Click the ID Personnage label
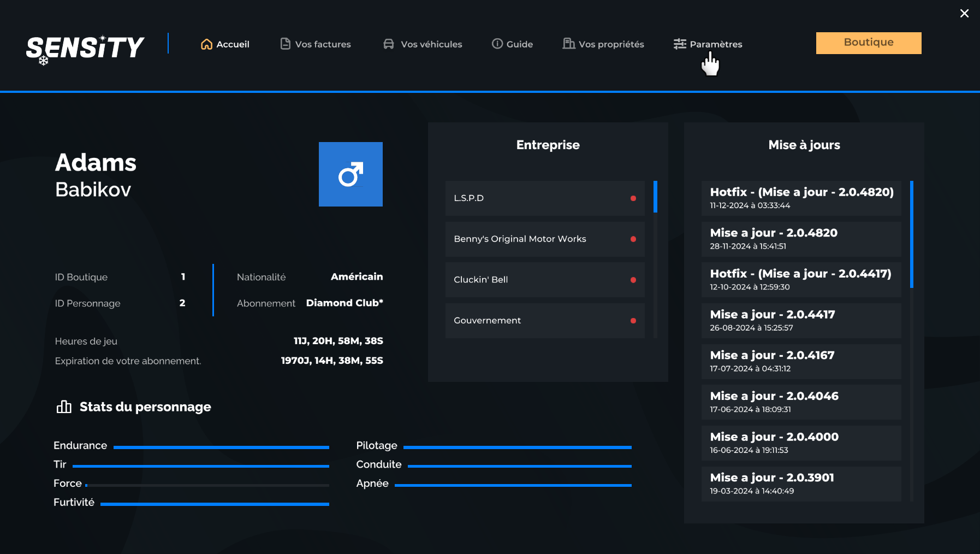Image resolution: width=980 pixels, height=554 pixels. pos(88,303)
